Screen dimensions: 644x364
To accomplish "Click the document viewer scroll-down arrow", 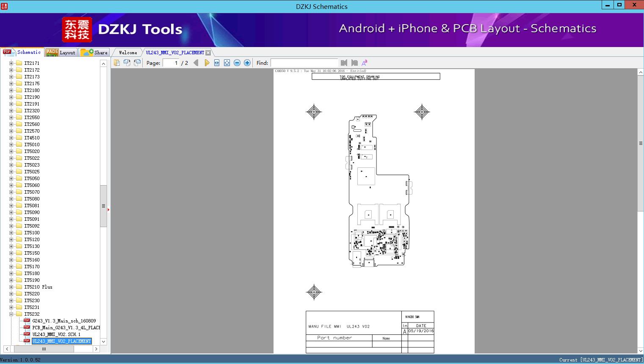I will 641,350.
